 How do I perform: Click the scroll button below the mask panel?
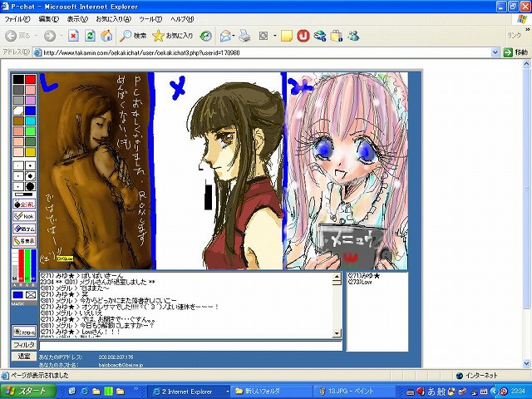[x=24, y=332]
